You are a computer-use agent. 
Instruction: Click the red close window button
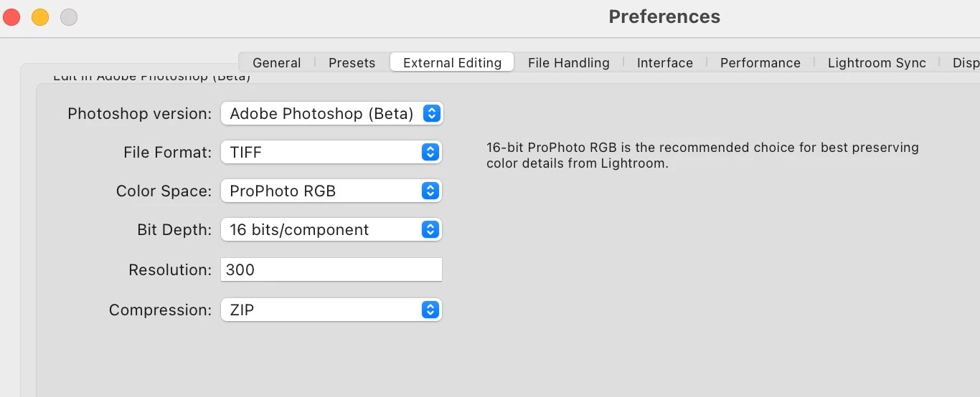click(x=11, y=17)
